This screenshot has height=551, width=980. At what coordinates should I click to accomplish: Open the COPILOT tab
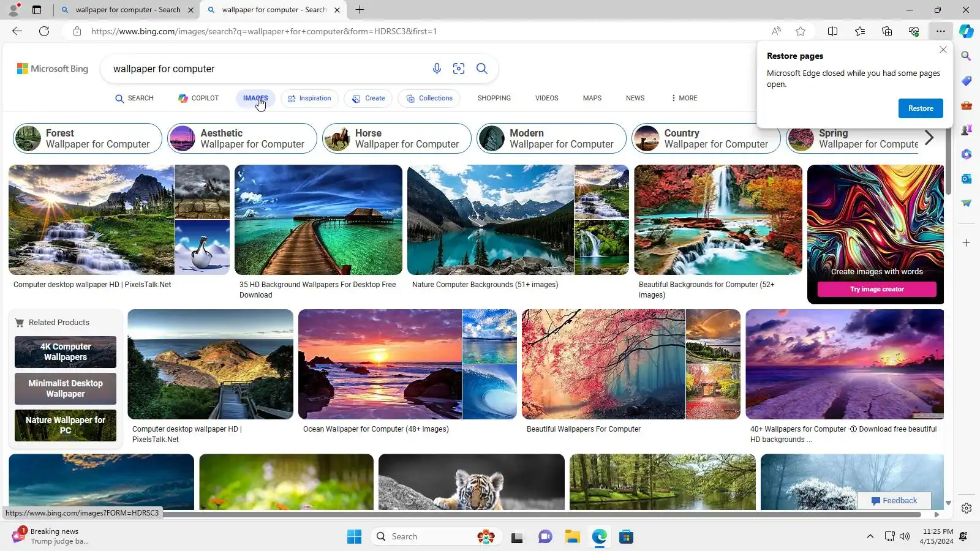tap(198, 98)
